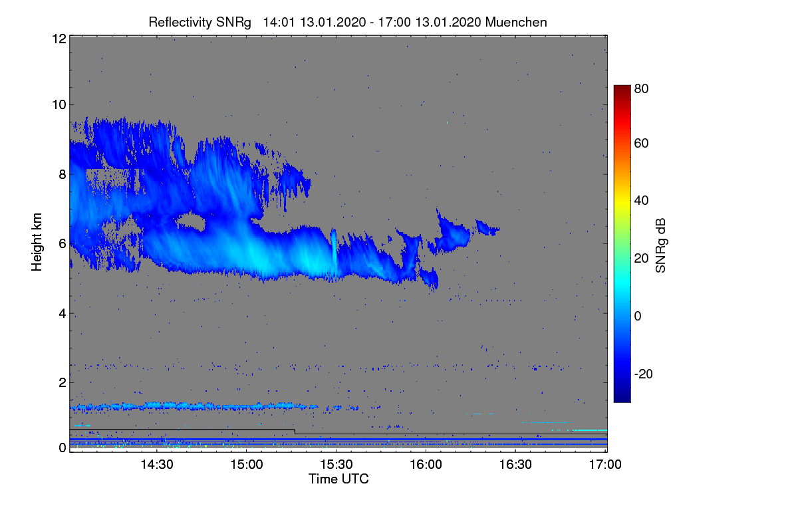Click the 40 dB colorbar value
This screenshot has height=532, width=798.
point(642,200)
